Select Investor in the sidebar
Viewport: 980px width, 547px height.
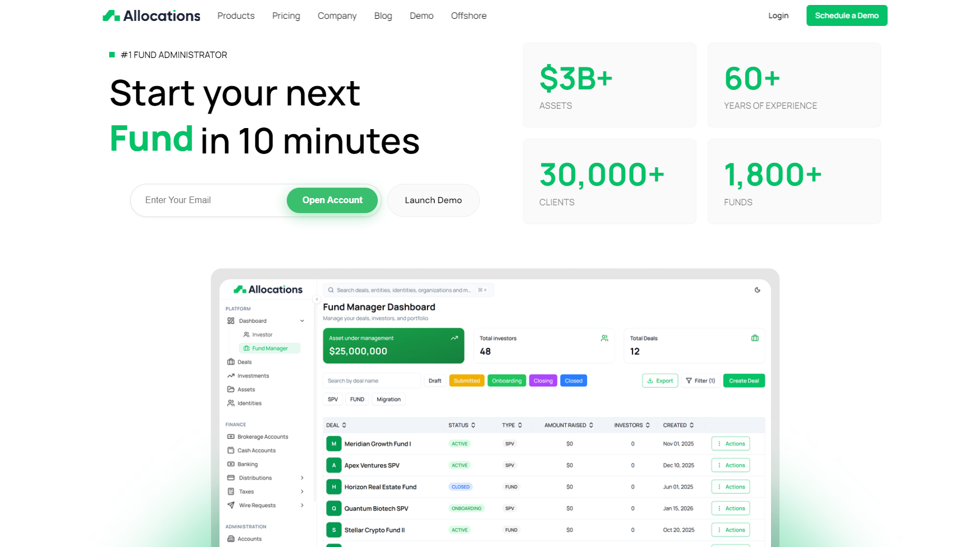click(x=262, y=334)
